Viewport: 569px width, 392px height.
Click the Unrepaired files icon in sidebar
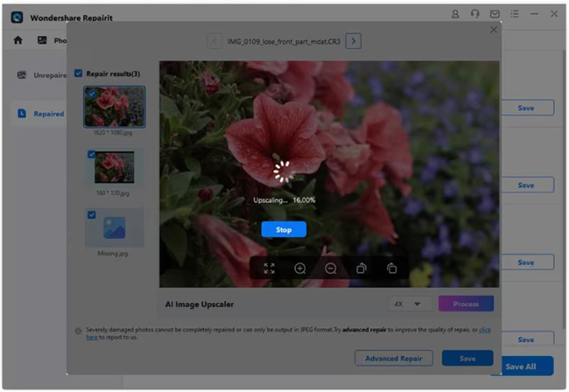point(22,75)
